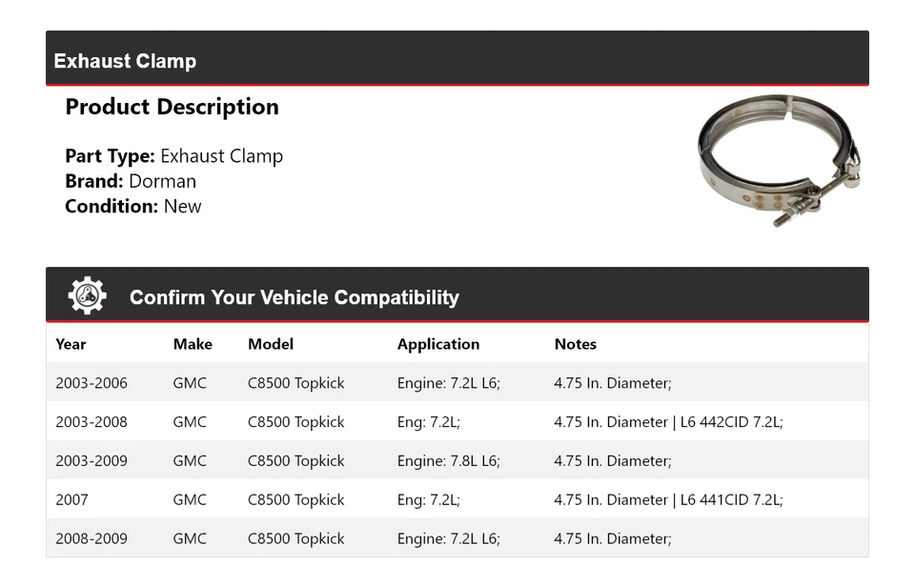Click the L6 441CID 7.2L notes cell
Viewport: 915px width, 588px height.
click(667, 500)
